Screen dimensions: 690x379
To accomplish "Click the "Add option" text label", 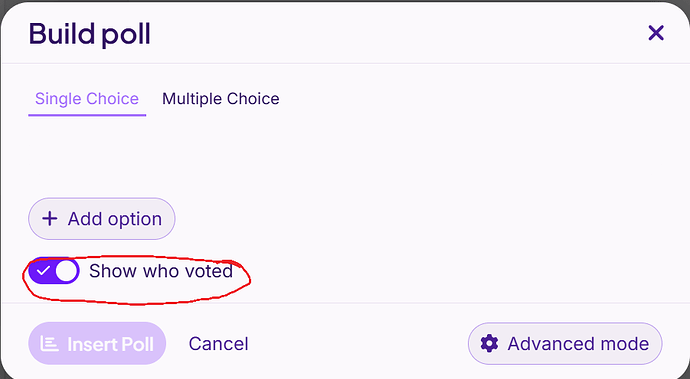I will (115, 219).
